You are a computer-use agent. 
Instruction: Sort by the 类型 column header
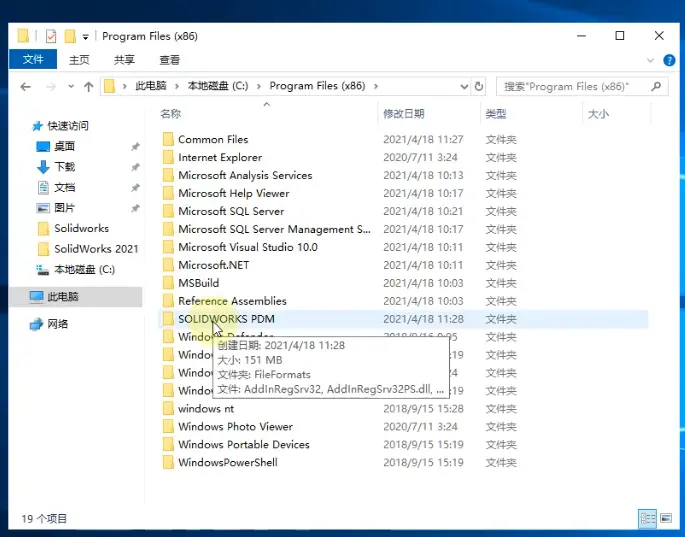[x=495, y=114]
